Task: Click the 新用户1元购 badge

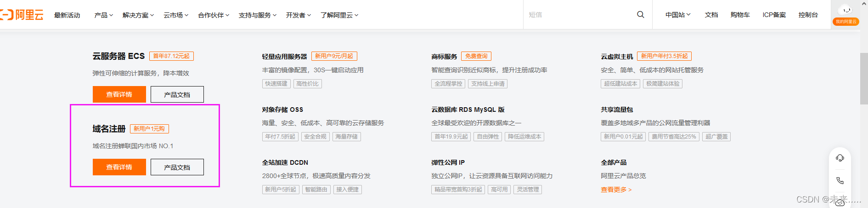Action: [149, 129]
